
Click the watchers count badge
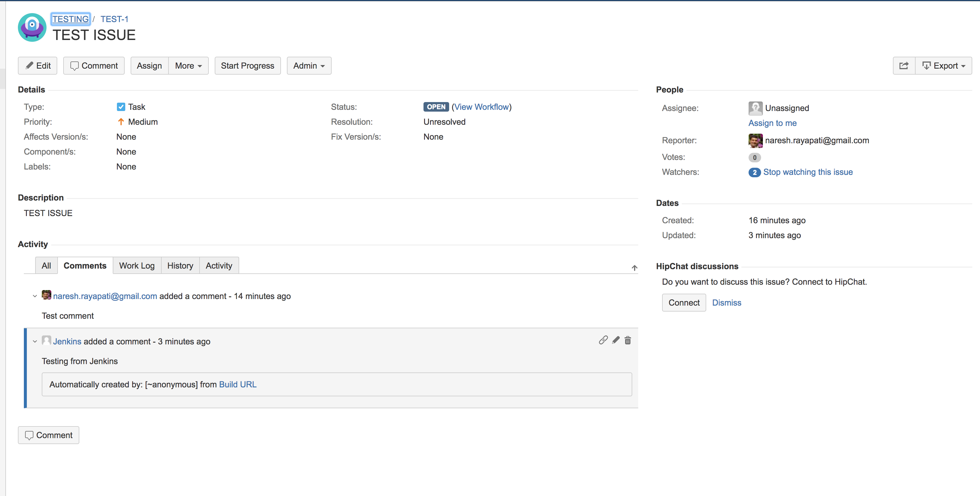point(755,172)
